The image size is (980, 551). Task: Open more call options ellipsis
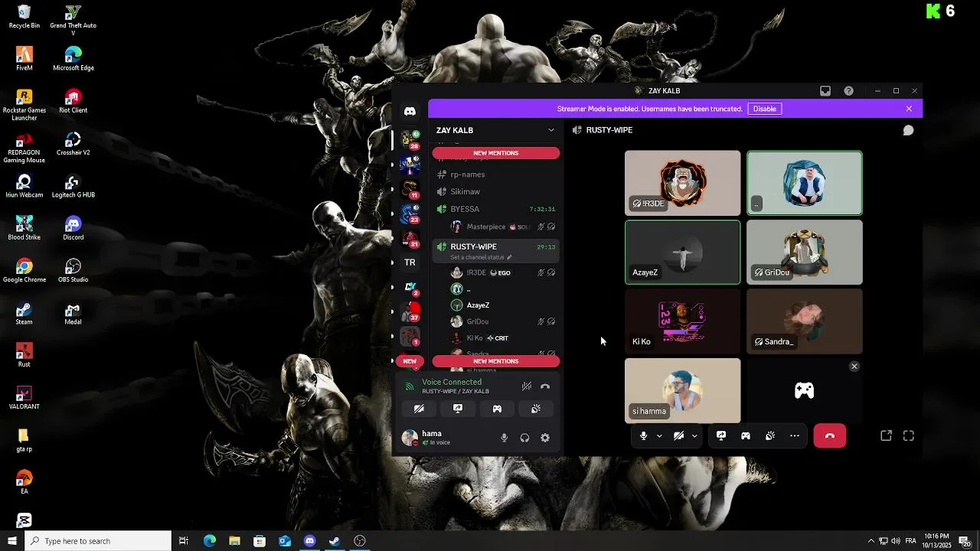795,435
